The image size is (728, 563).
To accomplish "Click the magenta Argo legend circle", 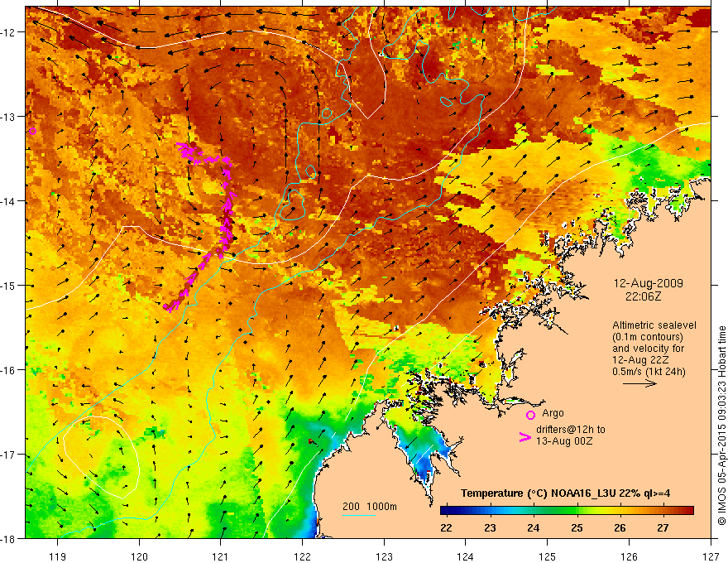I will tap(530, 415).
